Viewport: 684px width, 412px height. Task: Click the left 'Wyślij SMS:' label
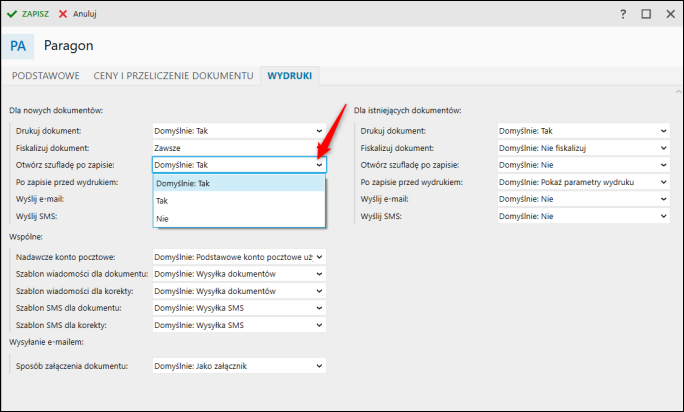coord(36,216)
